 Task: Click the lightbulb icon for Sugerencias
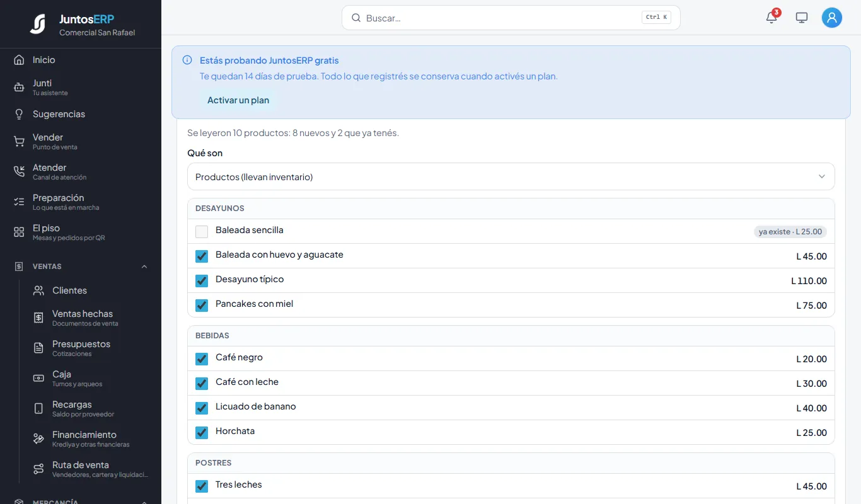(19, 114)
